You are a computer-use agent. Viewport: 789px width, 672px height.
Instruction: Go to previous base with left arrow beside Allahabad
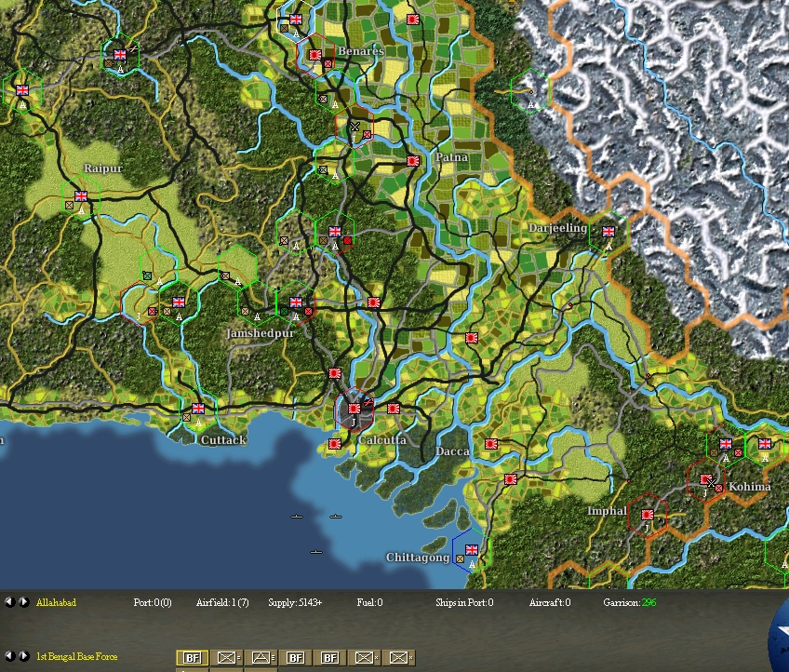click(9, 602)
